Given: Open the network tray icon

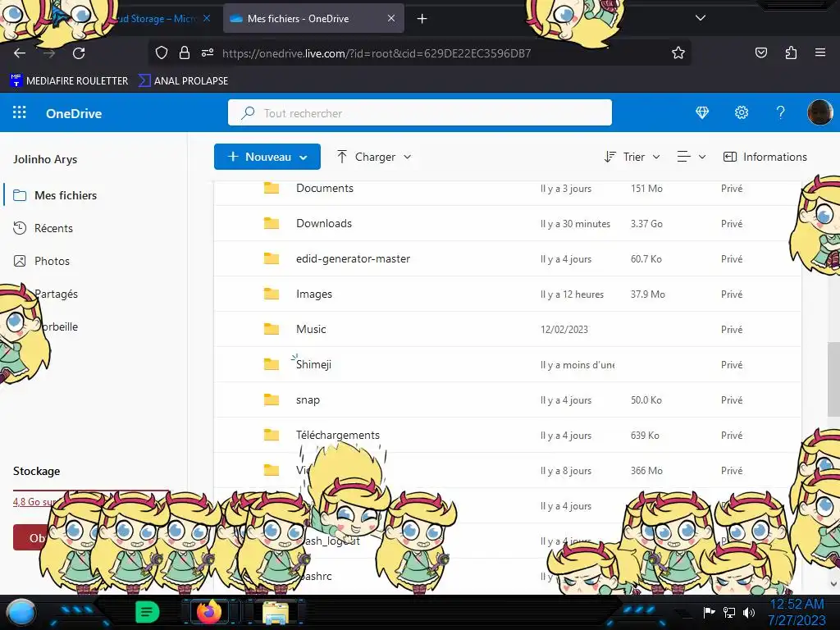Looking at the screenshot, I should pyautogui.click(x=729, y=612).
